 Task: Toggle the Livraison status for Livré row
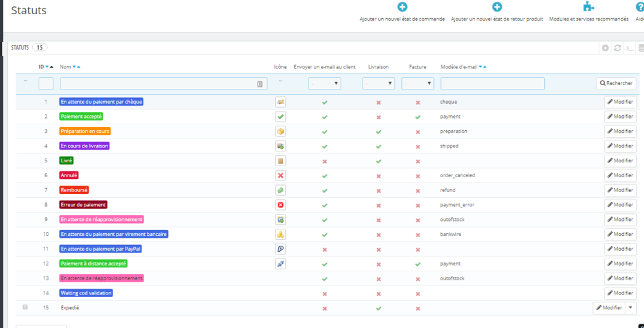tap(379, 161)
